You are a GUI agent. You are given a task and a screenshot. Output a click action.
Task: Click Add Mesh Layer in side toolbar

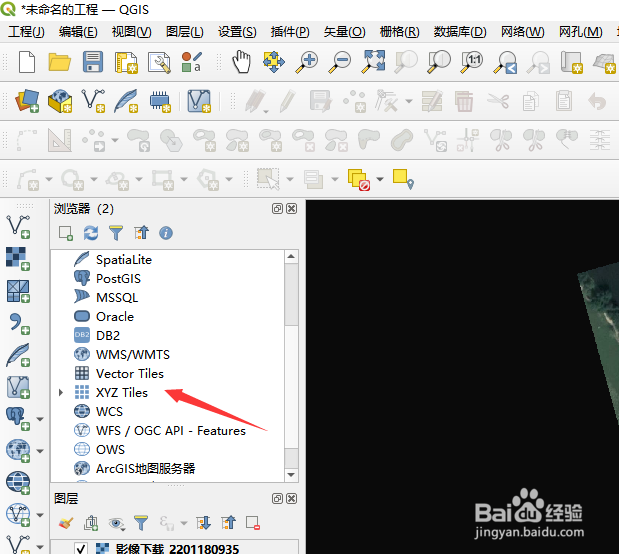(x=18, y=291)
